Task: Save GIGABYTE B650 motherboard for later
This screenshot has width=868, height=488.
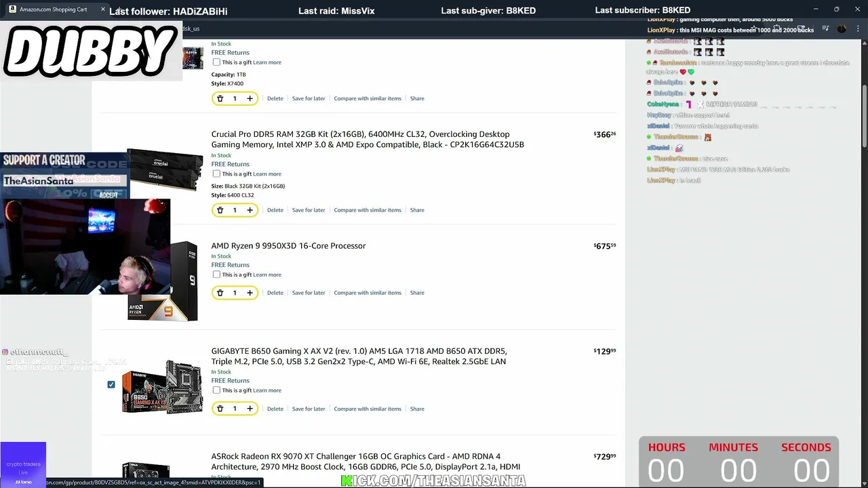Action: tap(309, 409)
